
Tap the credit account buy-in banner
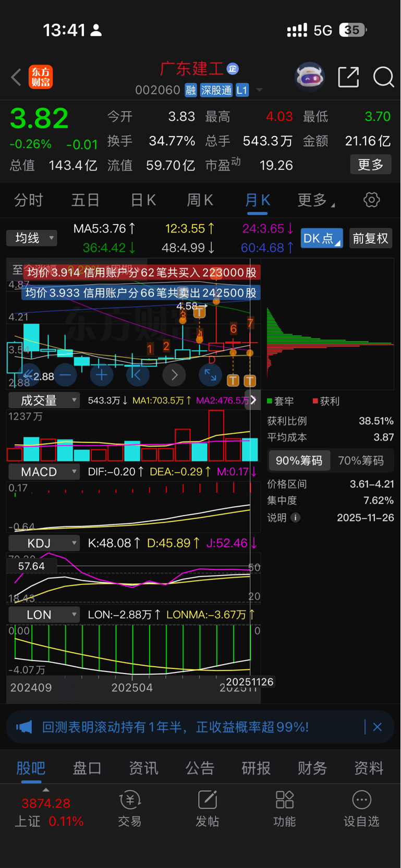coord(141,272)
